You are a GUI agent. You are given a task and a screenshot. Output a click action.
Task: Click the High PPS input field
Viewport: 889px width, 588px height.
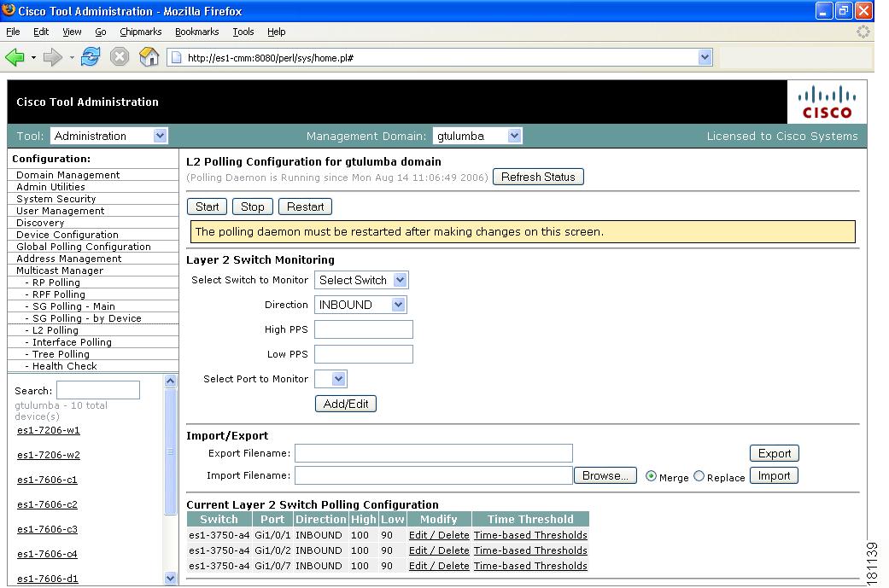(x=364, y=329)
